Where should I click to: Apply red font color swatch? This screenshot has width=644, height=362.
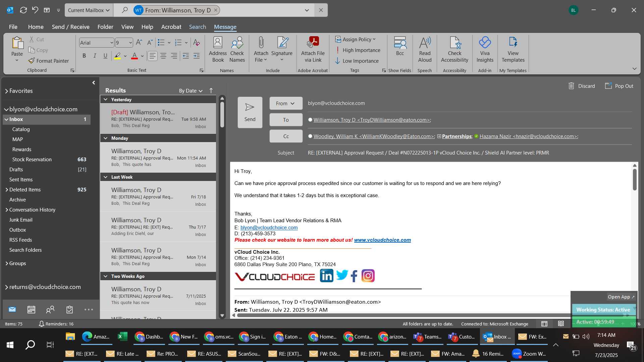click(135, 56)
